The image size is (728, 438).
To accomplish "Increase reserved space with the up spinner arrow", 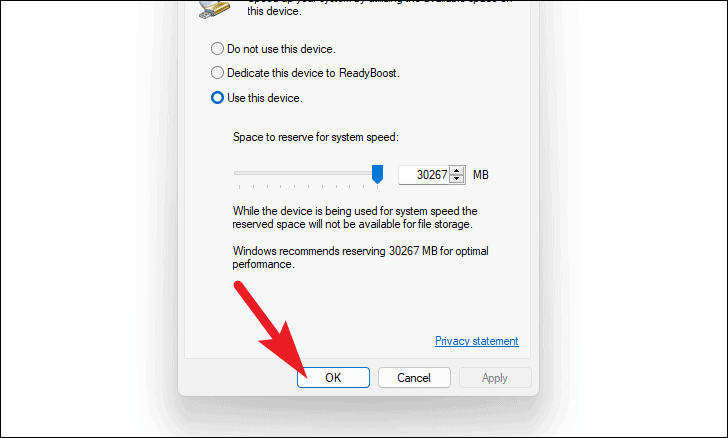I will pyautogui.click(x=457, y=170).
